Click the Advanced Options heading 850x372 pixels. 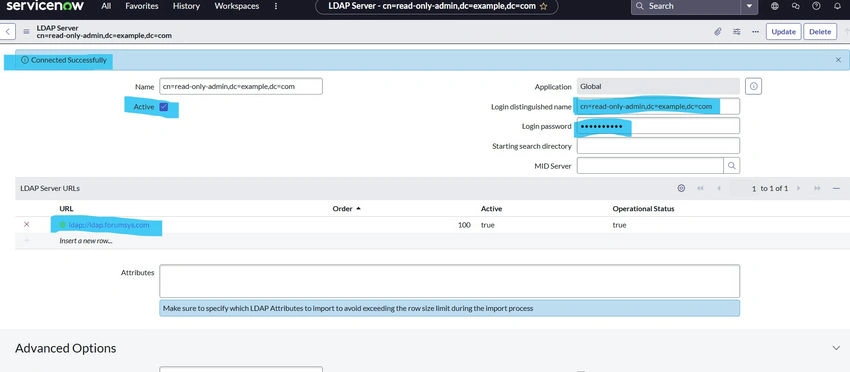pyautogui.click(x=66, y=348)
